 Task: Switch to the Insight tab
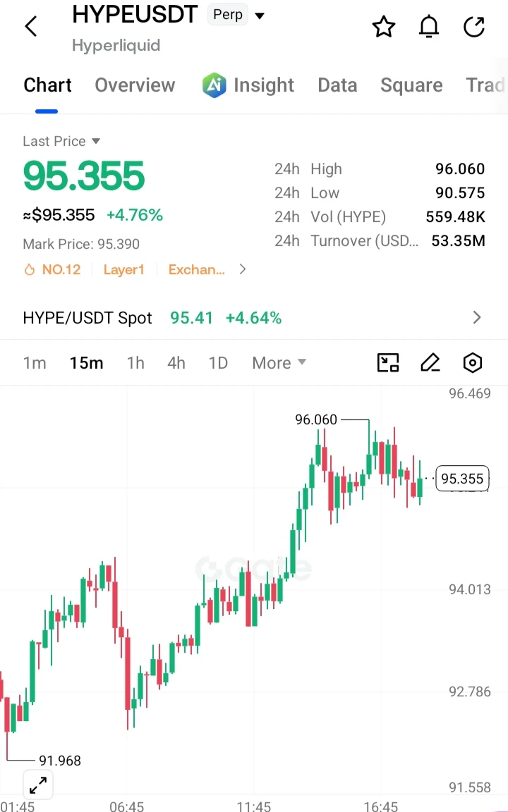click(x=263, y=85)
